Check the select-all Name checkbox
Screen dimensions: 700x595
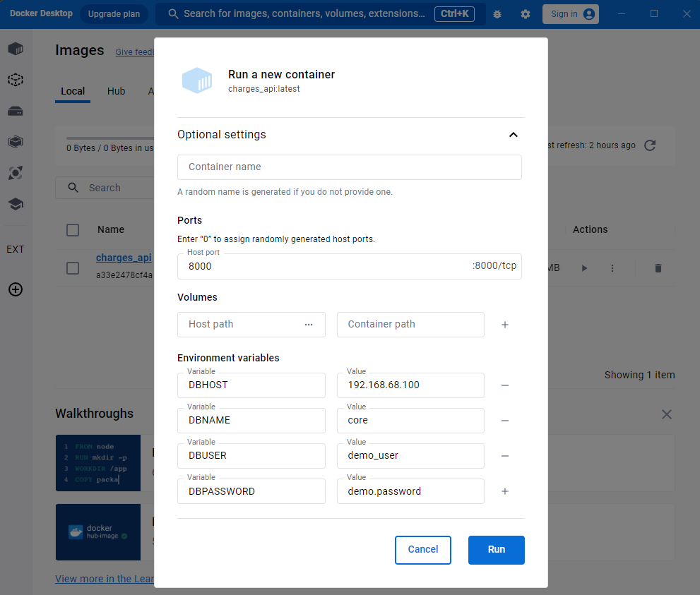pyautogui.click(x=73, y=230)
